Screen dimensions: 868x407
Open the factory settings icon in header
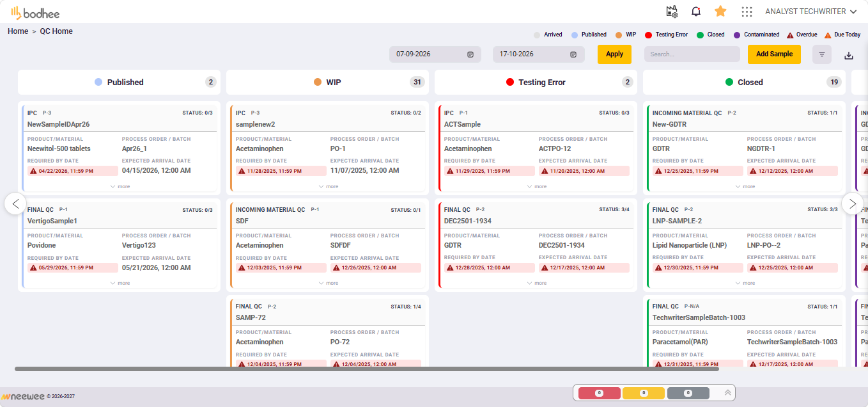[x=672, y=12]
